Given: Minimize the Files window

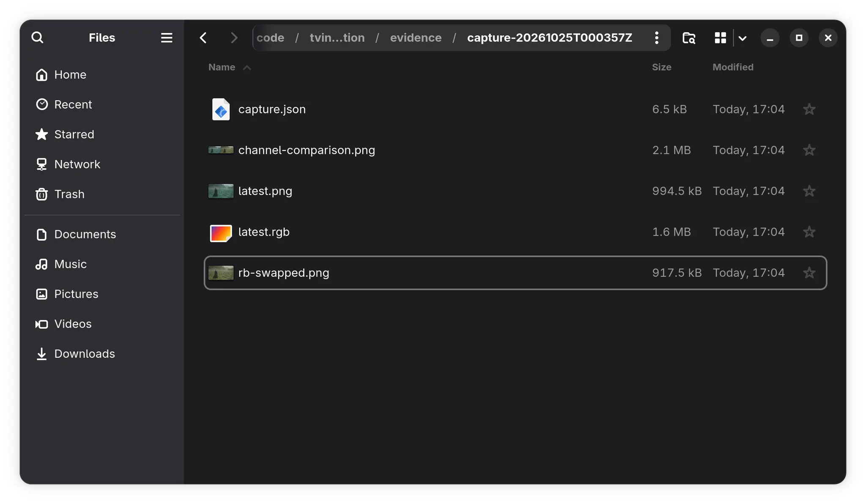Looking at the screenshot, I should pyautogui.click(x=770, y=38).
